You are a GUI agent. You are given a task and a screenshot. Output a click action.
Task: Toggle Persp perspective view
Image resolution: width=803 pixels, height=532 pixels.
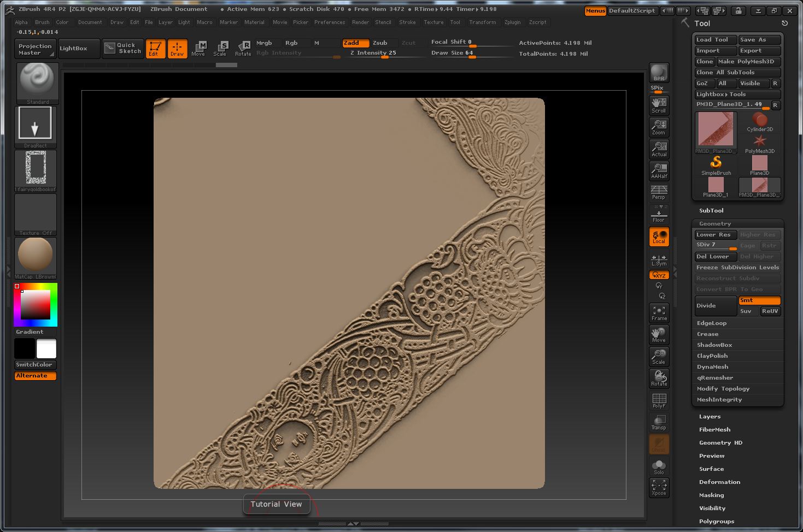(x=659, y=192)
